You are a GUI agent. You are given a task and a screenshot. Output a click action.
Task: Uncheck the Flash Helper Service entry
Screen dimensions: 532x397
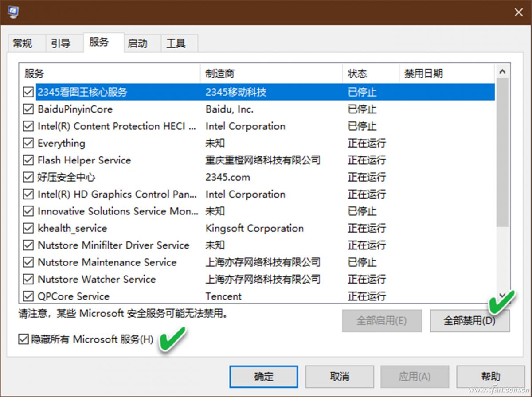(28, 160)
